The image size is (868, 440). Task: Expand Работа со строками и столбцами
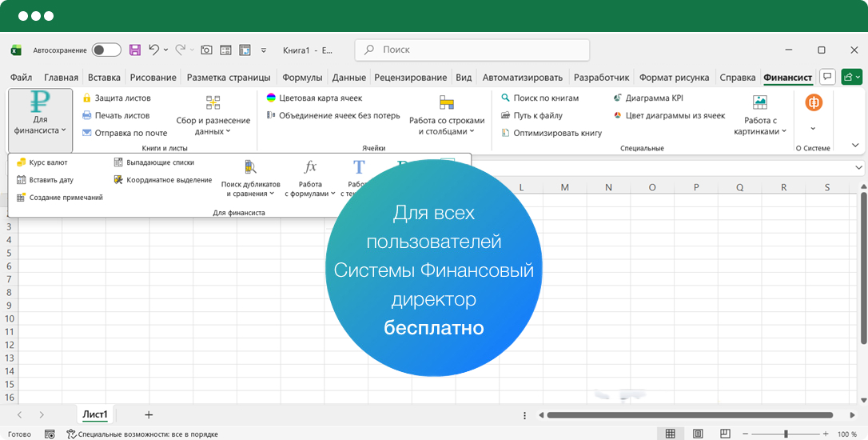[x=447, y=116]
